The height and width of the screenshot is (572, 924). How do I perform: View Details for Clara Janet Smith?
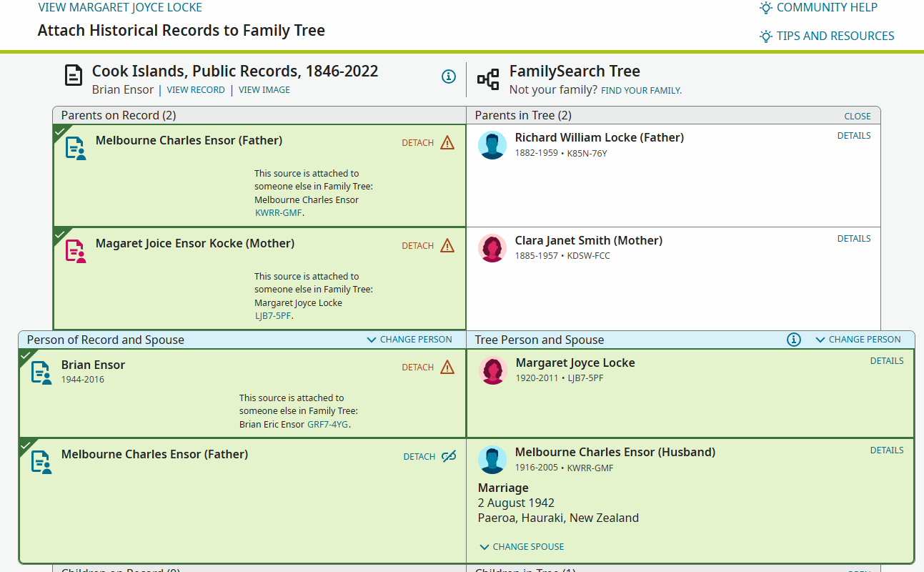point(854,239)
